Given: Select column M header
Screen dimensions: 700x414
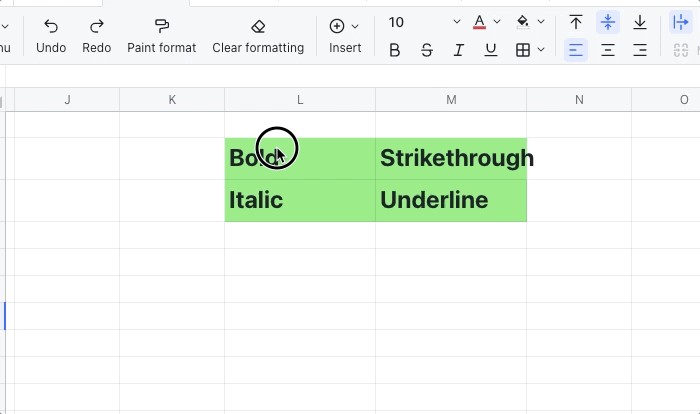Looking at the screenshot, I should tap(451, 99).
